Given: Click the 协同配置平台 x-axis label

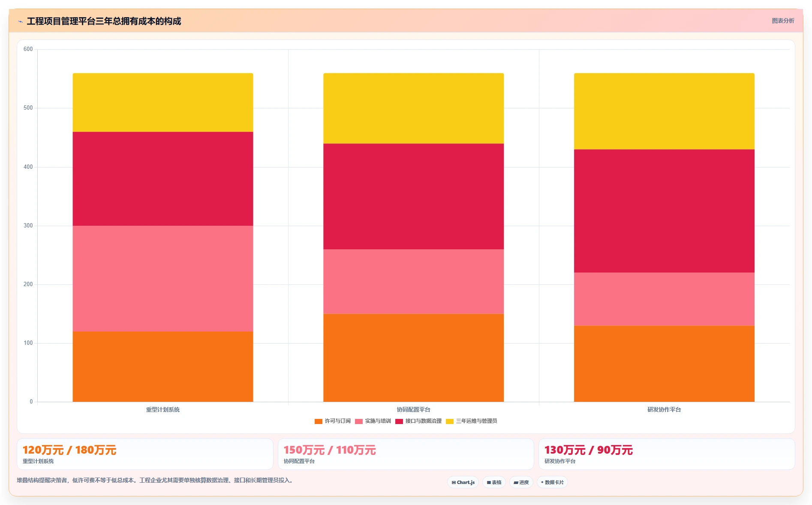Looking at the screenshot, I should [413, 410].
